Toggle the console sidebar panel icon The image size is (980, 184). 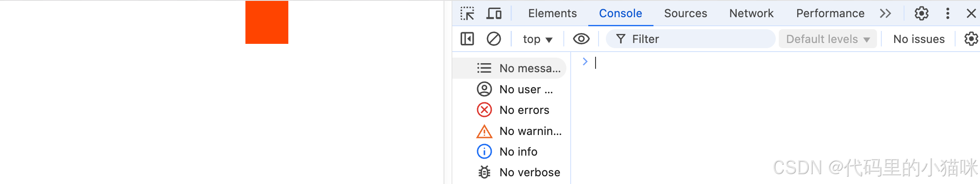(x=467, y=39)
